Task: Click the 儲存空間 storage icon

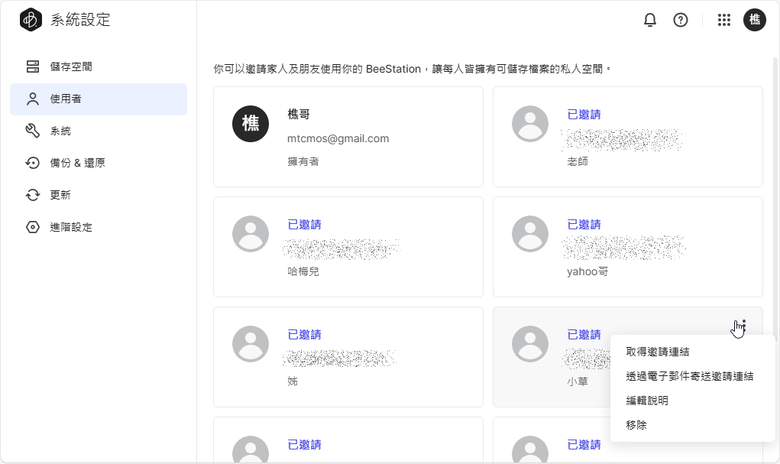Action: pos(33,67)
